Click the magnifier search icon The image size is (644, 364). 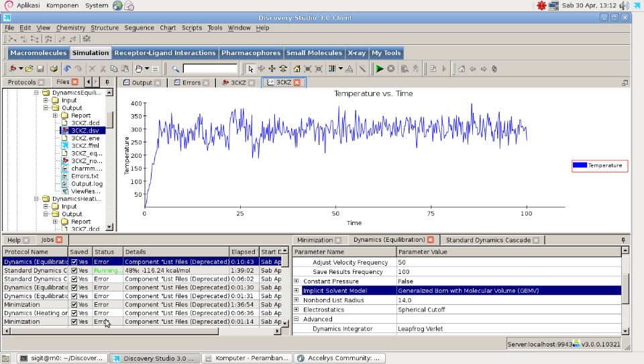176,69
